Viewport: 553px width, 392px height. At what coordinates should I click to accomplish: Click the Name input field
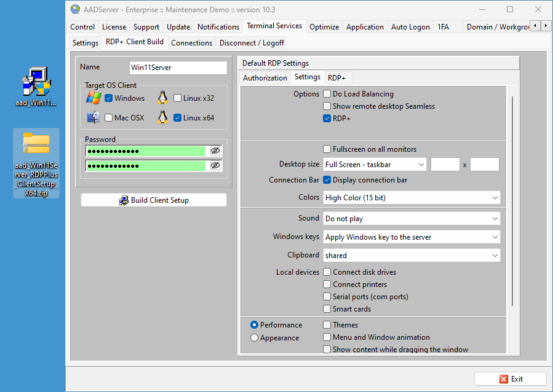[x=178, y=68]
